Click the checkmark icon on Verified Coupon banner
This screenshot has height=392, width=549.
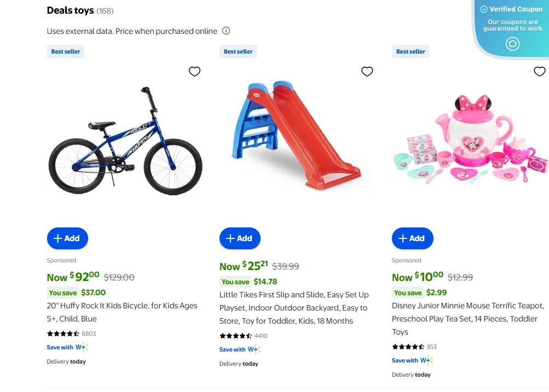(483, 9)
